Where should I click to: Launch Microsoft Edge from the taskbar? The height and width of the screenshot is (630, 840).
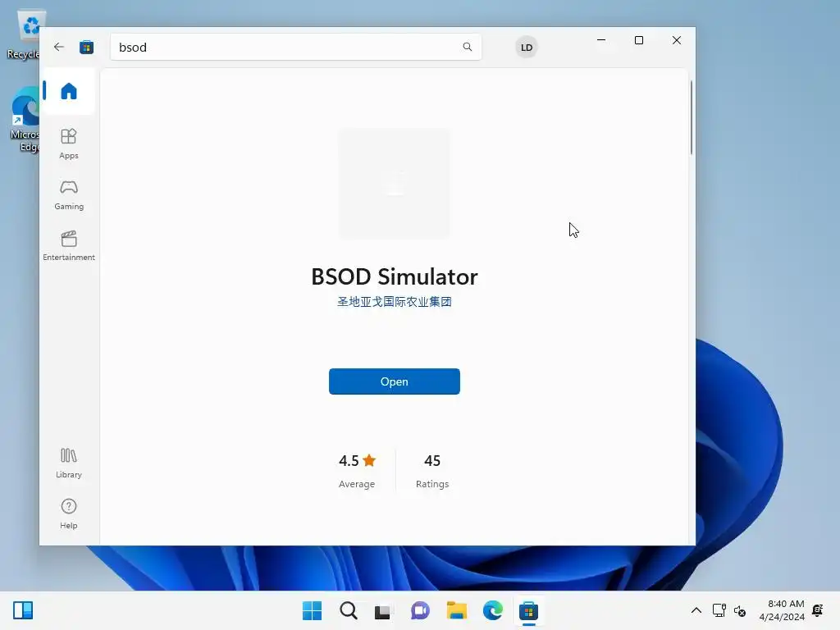point(492,610)
